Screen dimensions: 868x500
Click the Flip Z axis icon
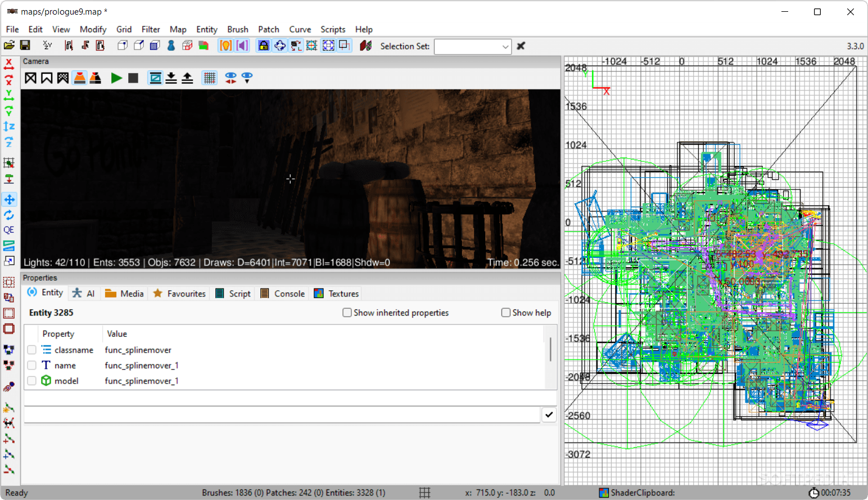(x=9, y=127)
